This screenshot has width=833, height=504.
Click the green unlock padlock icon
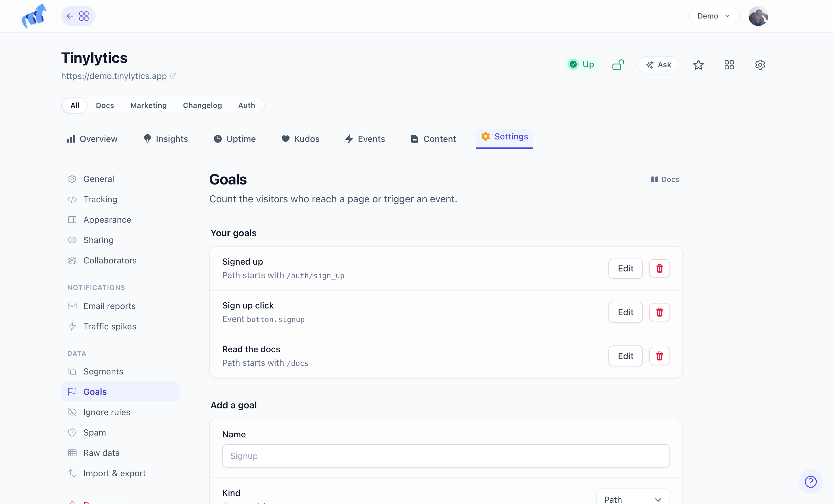click(x=618, y=64)
